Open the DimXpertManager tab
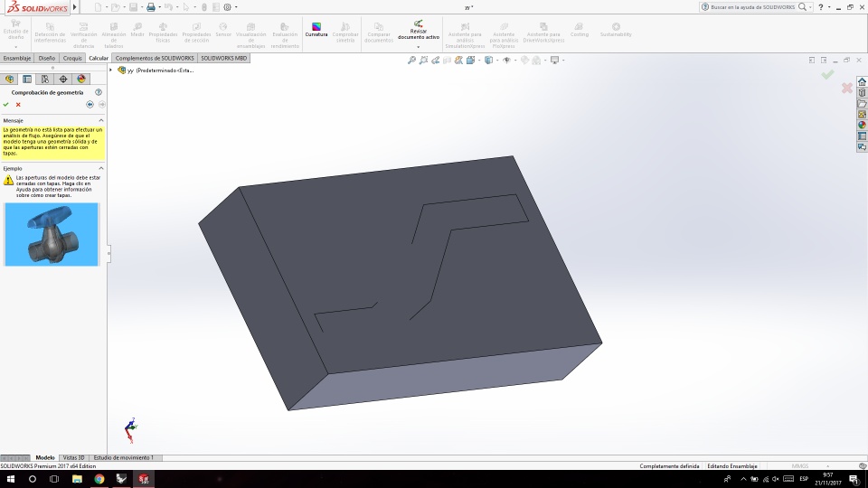The image size is (868, 488). tap(63, 80)
